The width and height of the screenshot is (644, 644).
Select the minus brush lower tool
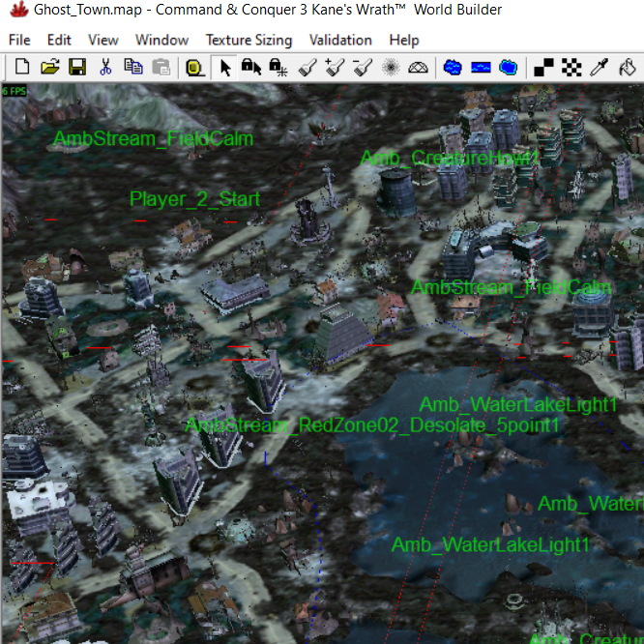tap(363, 68)
